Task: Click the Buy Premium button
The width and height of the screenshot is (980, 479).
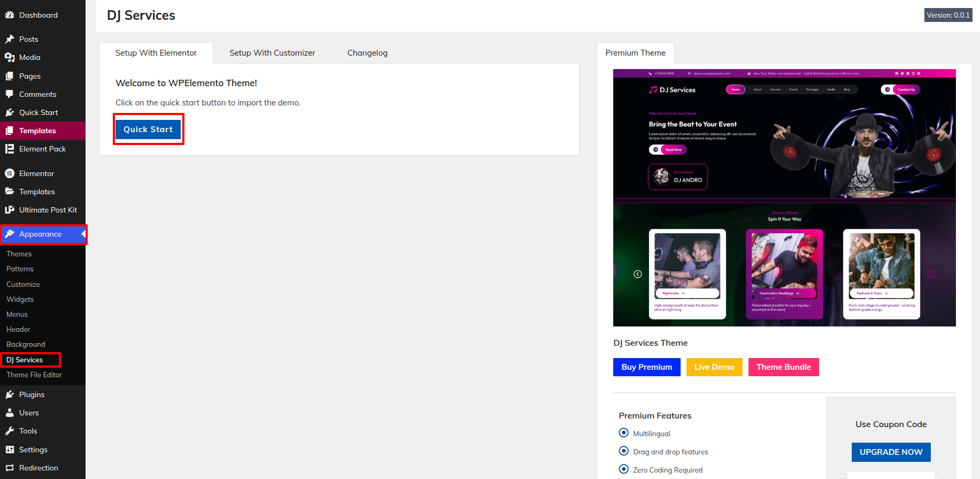Action: (646, 367)
